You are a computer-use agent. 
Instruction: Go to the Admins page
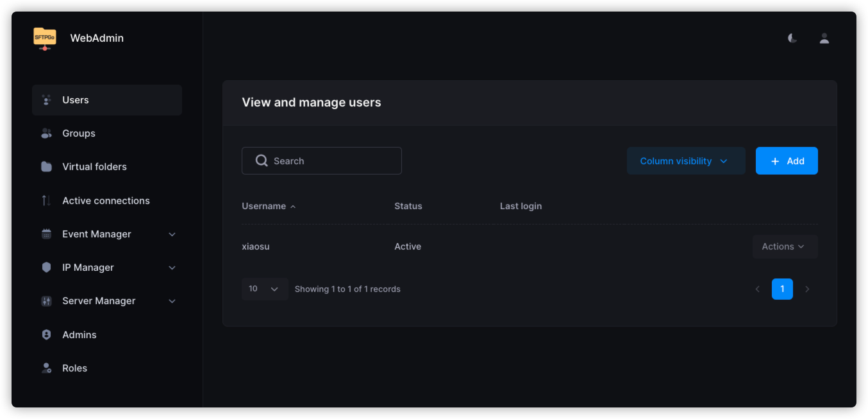(x=79, y=335)
